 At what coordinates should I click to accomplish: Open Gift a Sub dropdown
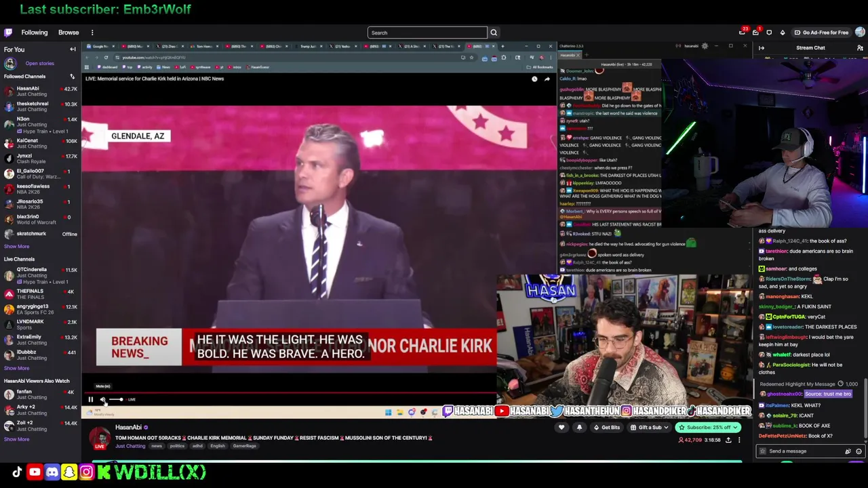tap(649, 428)
